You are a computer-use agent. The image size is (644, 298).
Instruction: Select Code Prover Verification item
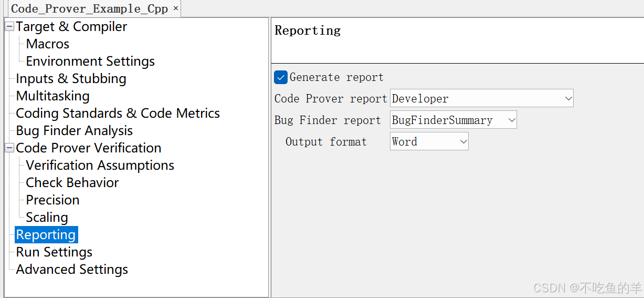point(88,148)
